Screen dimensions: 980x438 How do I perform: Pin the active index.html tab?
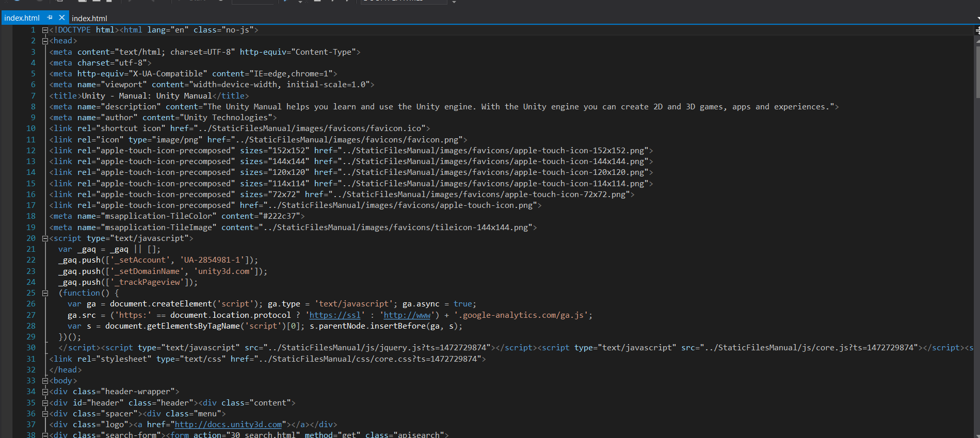50,18
